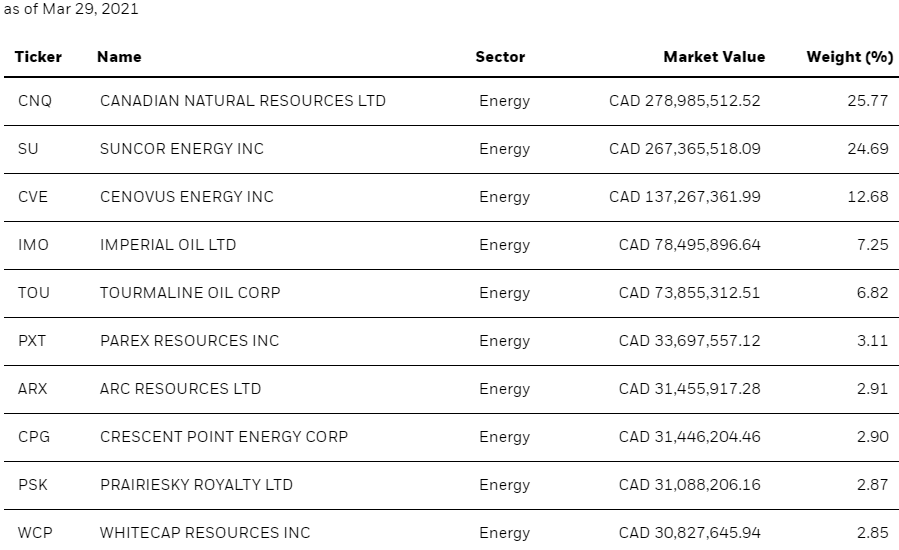Viewport: 899px width, 550px height.
Task: Sort table by Market Value header
Action: (x=714, y=57)
